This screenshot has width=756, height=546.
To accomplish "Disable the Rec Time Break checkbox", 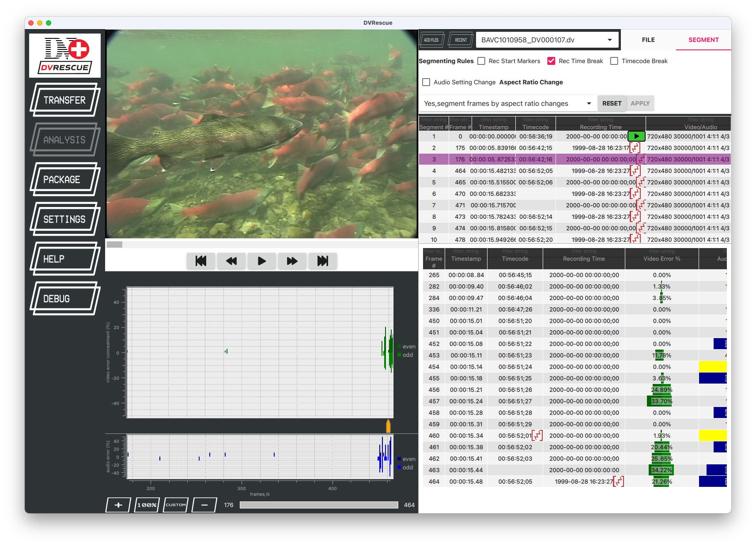I will click(x=551, y=61).
